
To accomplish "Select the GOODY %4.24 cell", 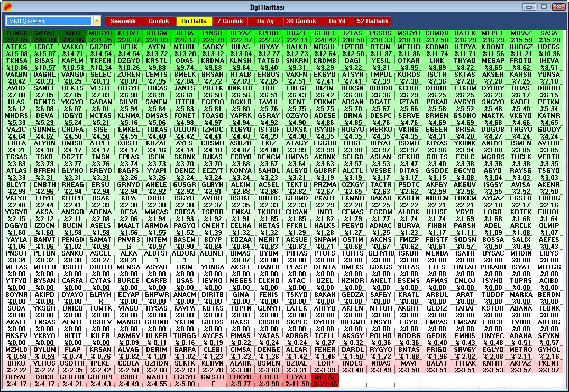I will pos(549,133).
